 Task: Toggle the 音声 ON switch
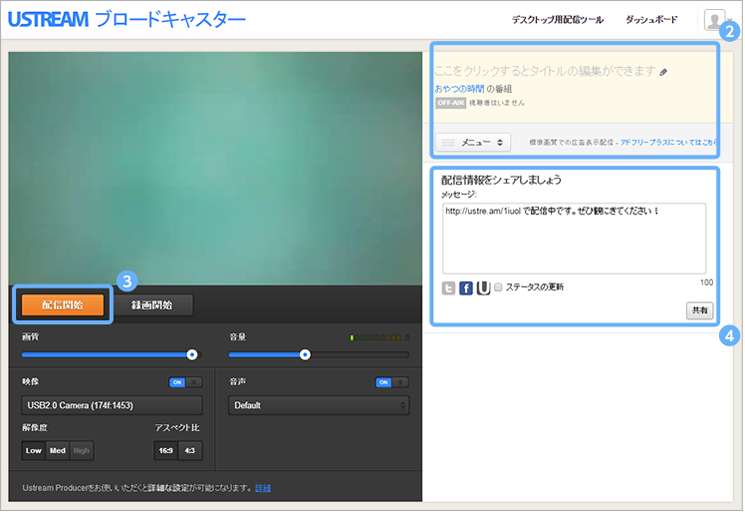(x=392, y=382)
